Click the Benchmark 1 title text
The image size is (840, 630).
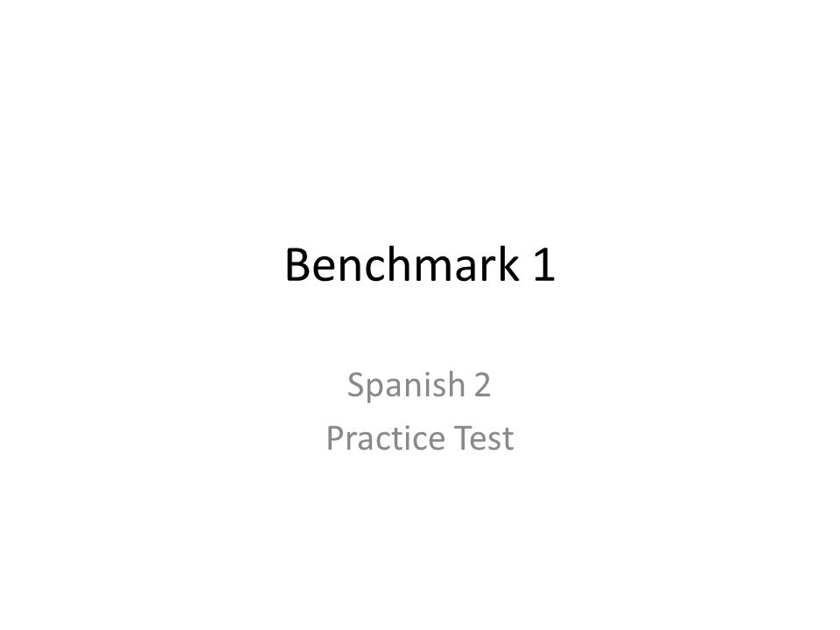[419, 264]
